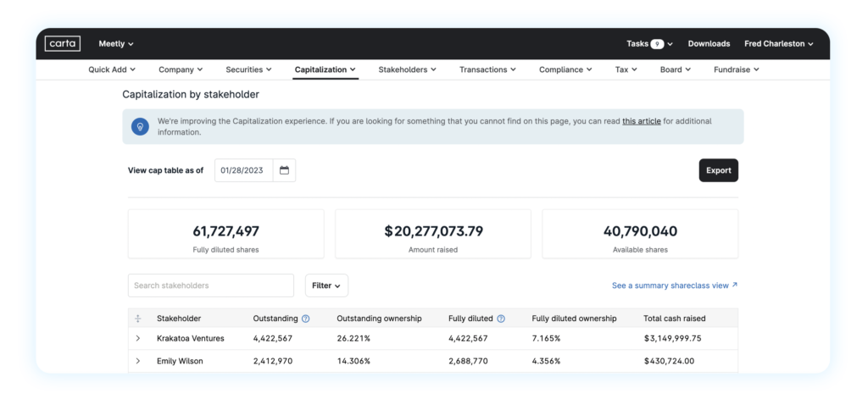Click the Available shares card
The width and height of the screenshot is (868, 410).
click(640, 234)
